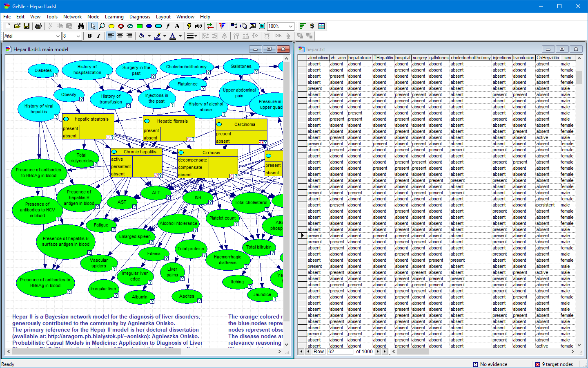Screen dimensions: 588x368
Task: Click the Row number input field
Action: 340,352
